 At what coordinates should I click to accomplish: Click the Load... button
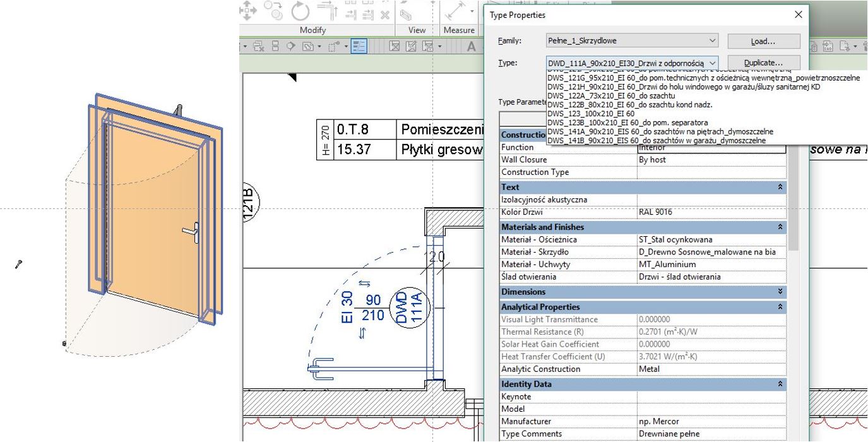point(763,42)
